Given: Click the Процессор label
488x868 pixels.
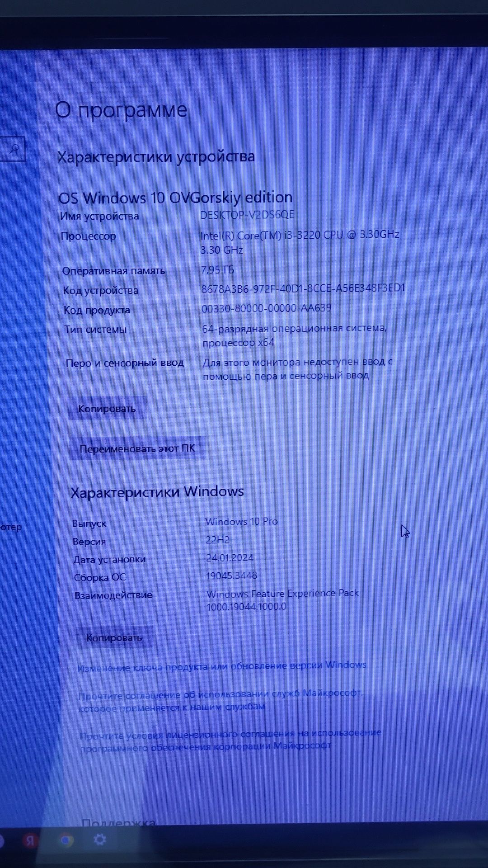Looking at the screenshot, I should coord(89,236).
